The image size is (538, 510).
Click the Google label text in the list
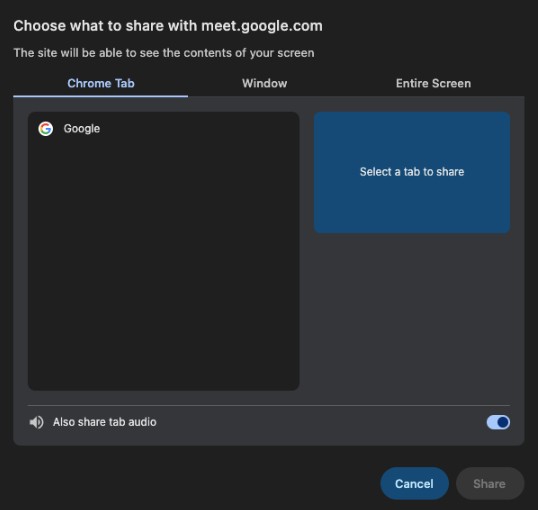pos(82,129)
